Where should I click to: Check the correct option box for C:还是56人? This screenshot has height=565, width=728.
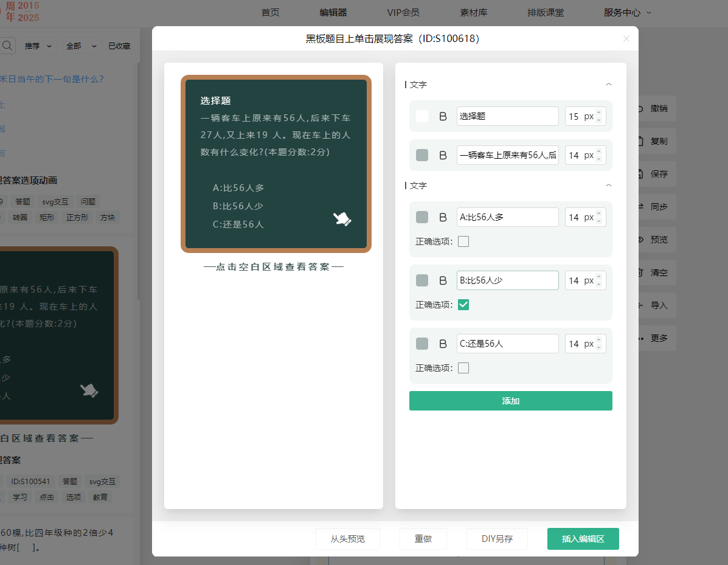tap(463, 368)
